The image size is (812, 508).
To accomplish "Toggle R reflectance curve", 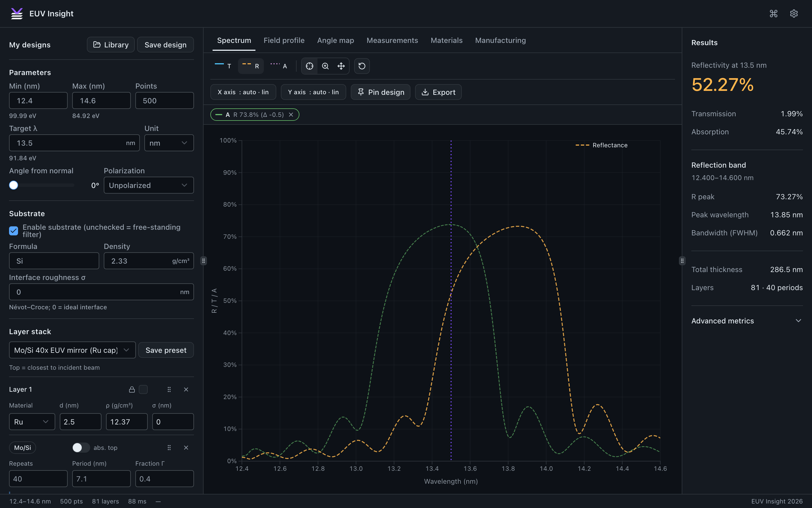I will point(251,66).
